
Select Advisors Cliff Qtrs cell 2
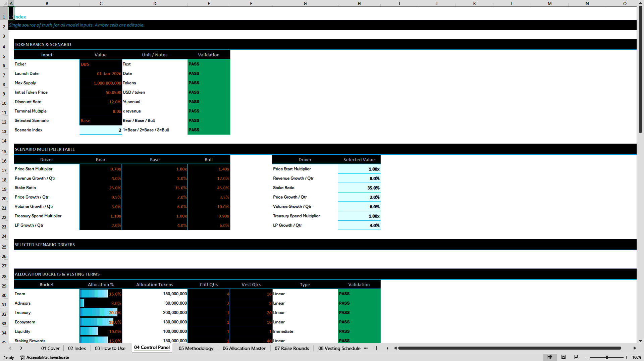[x=209, y=303]
